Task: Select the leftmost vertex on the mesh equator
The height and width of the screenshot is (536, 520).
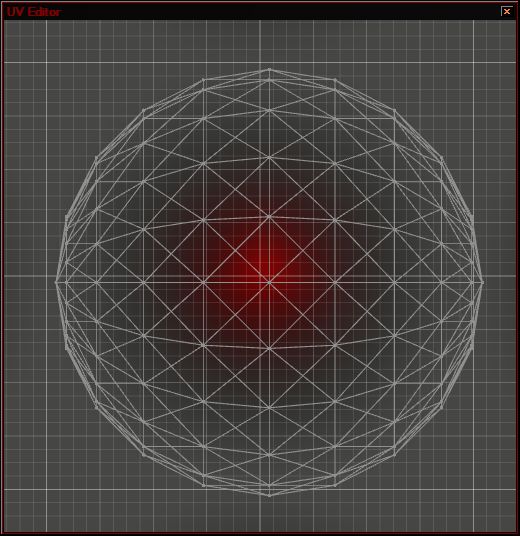Action: (56, 282)
